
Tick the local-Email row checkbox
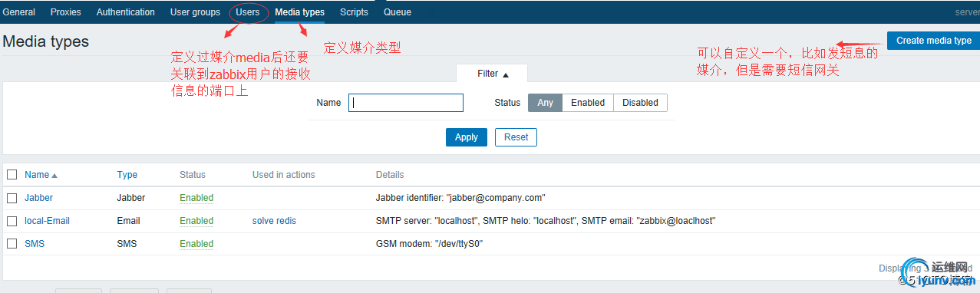coord(12,221)
